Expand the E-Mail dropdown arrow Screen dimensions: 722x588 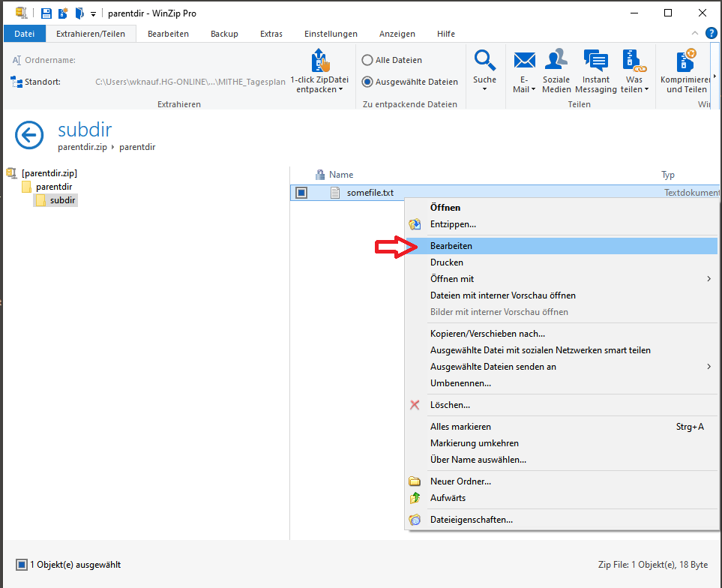pyautogui.click(x=533, y=89)
